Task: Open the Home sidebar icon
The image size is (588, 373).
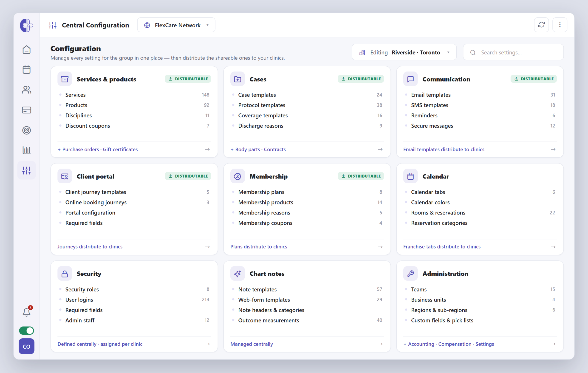Action: 26,50
